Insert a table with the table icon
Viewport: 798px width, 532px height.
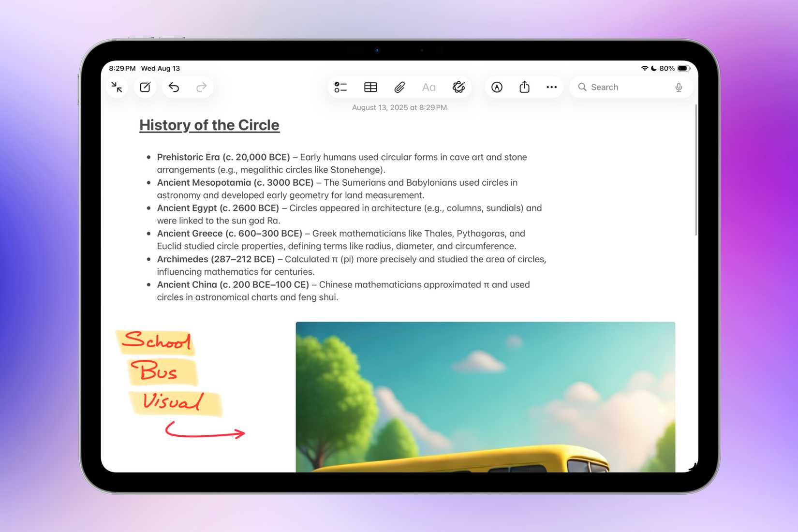tap(370, 87)
